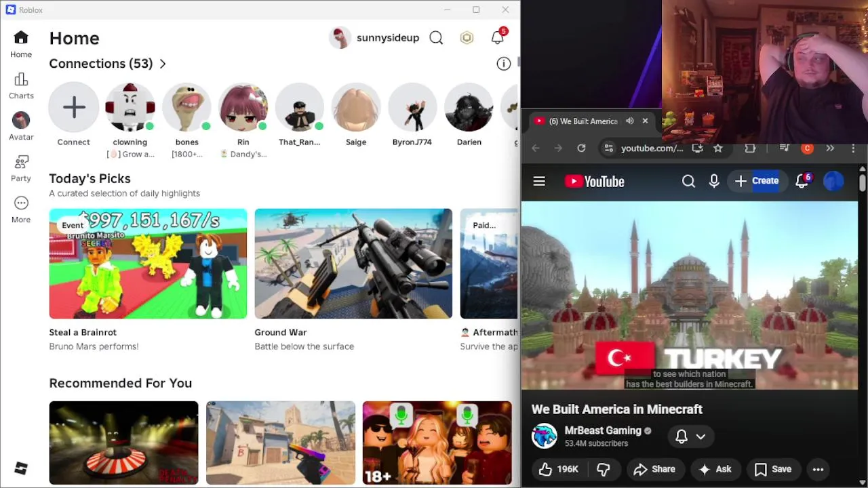Click the Roblox search magnifier icon
This screenshot has width=868, height=488.
pos(436,38)
